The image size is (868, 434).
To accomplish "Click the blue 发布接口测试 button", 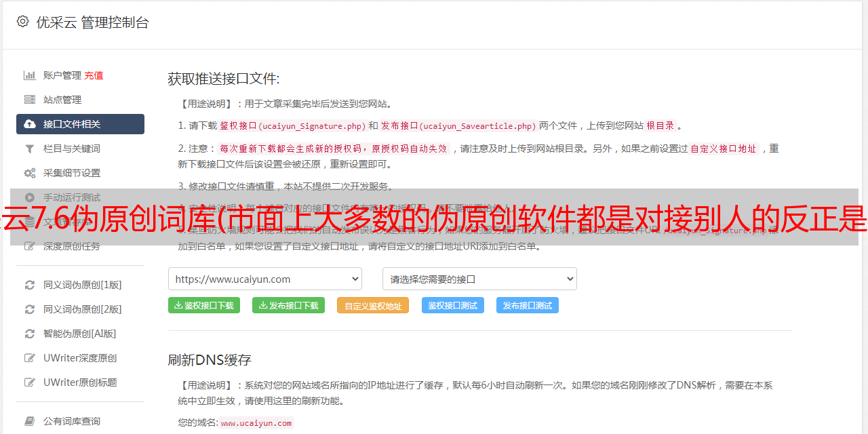I will (528, 305).
